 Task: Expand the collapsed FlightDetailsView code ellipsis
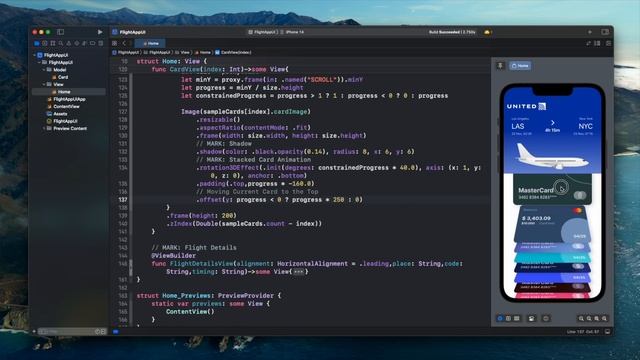(298, 272)
